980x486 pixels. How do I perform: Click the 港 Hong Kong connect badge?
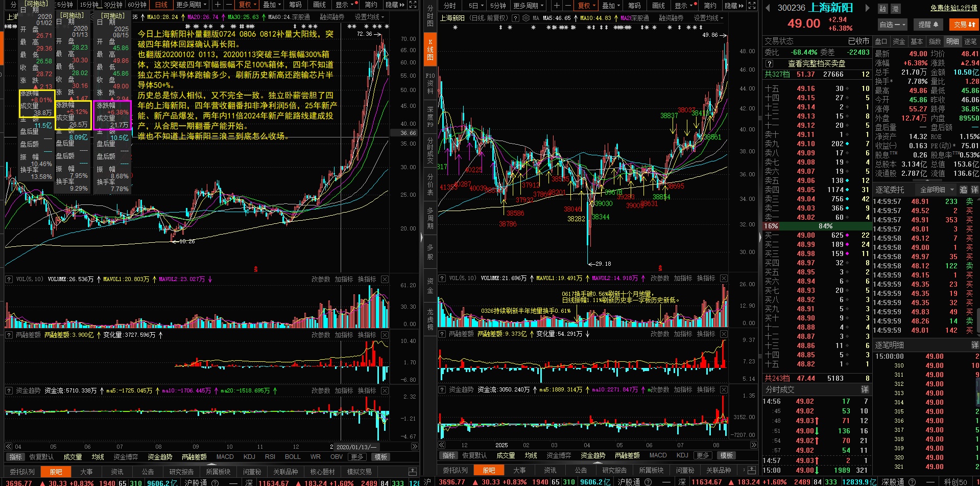[895, 9]
